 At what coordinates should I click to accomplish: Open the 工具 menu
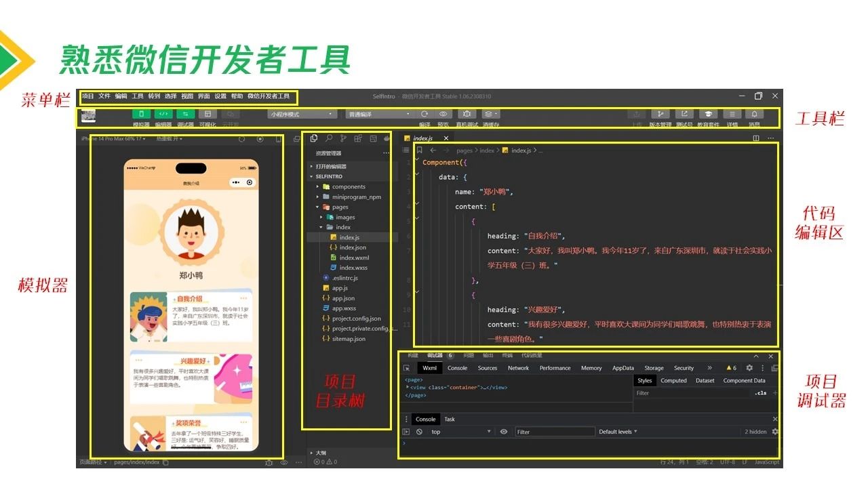[x=138, y=96]
